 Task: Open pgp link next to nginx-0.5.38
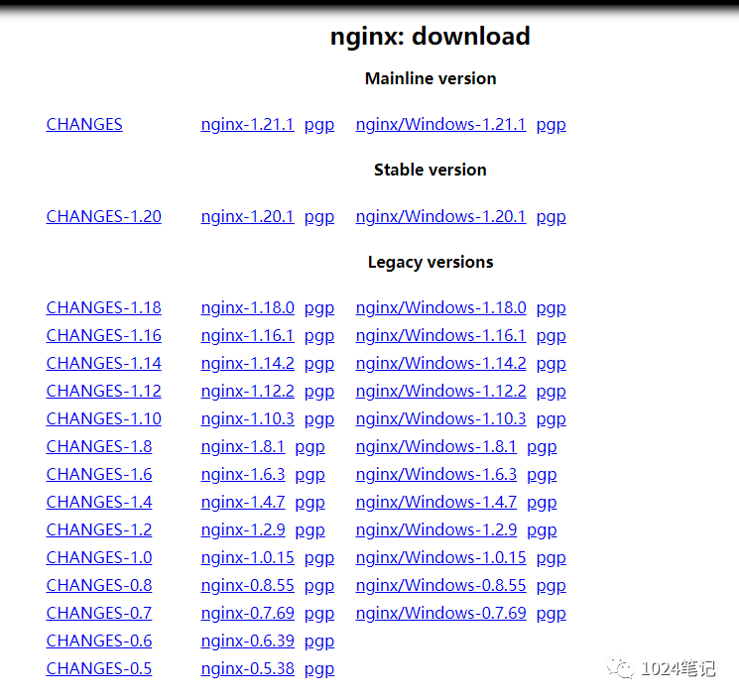tap(319, 670)
